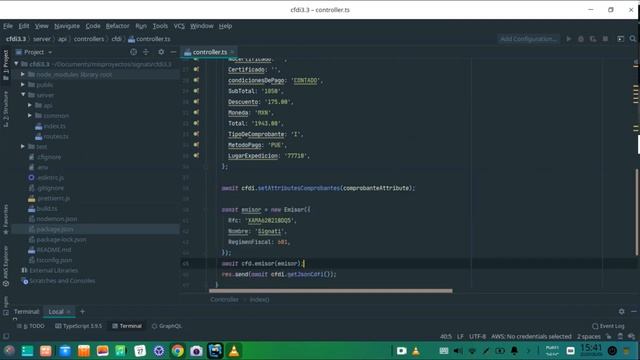
Task: Click the volume speaker tray icon
Action: coord(458,351)
